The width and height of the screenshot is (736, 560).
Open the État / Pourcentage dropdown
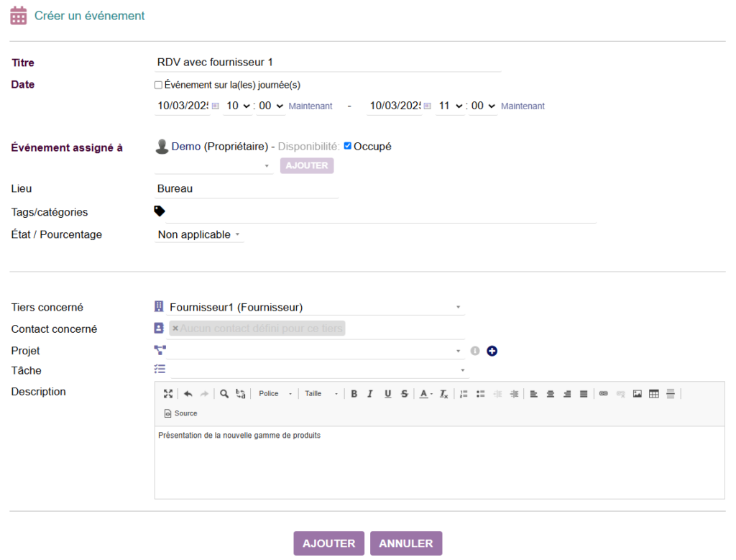pyautogui.click(x=199, y=235)
